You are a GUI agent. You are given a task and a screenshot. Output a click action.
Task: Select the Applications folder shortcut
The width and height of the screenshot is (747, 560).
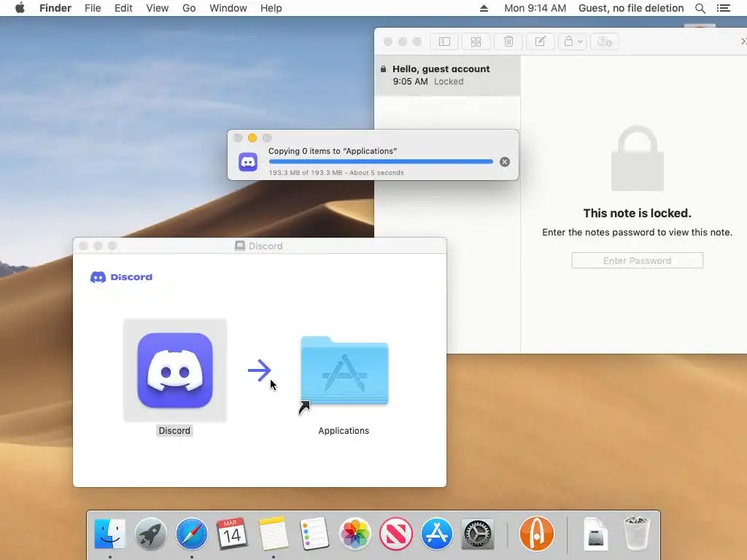[x=344, y=371]
